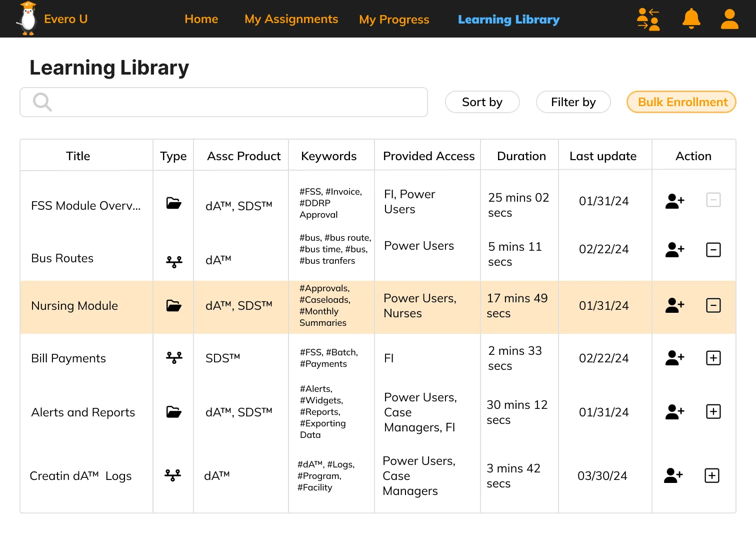Open My Assignments page
This screenshot has height=534, width=756.
pos(291,19)
